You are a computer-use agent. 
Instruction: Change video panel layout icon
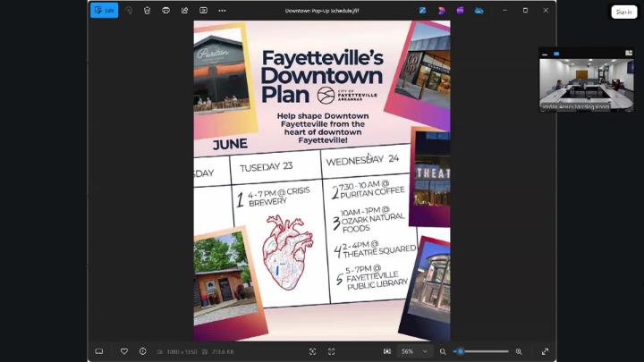point(629,53)
